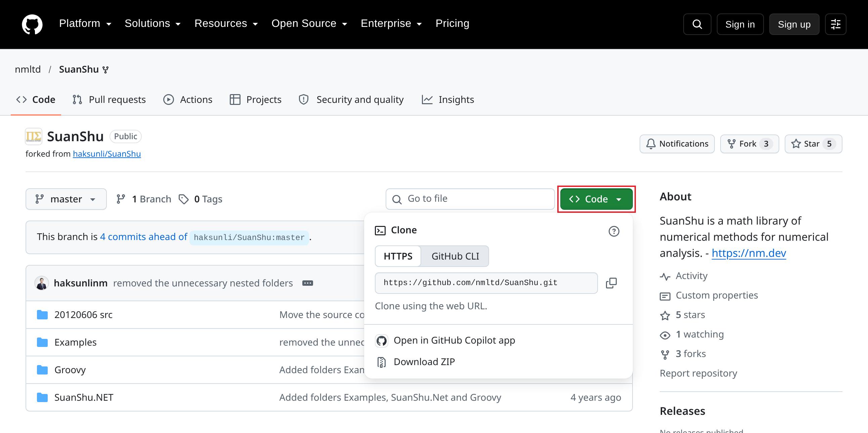Click the Sign in button
Image resolution: width=868 pixels, height=433 pixels.
(740, 24)
